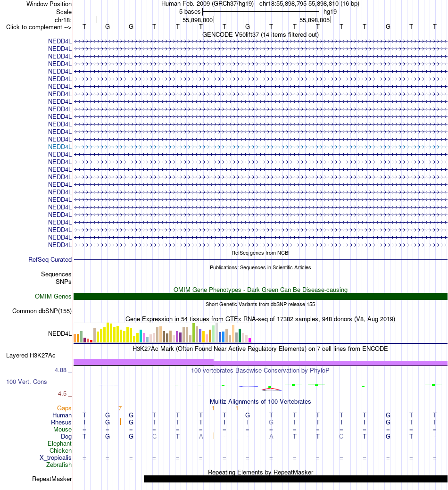448x490 pixels.
Task: Click the 'Chicken' species row label
Action: click(x=60, y=451)
